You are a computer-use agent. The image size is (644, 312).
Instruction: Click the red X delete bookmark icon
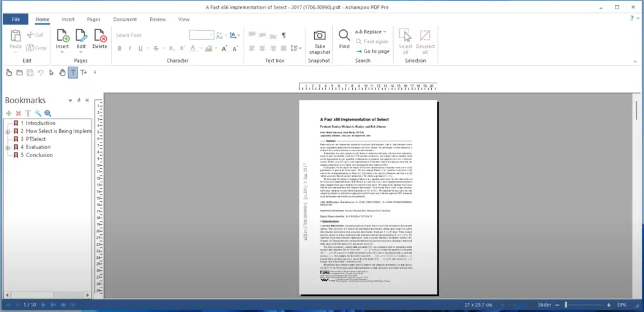[18, 113]
